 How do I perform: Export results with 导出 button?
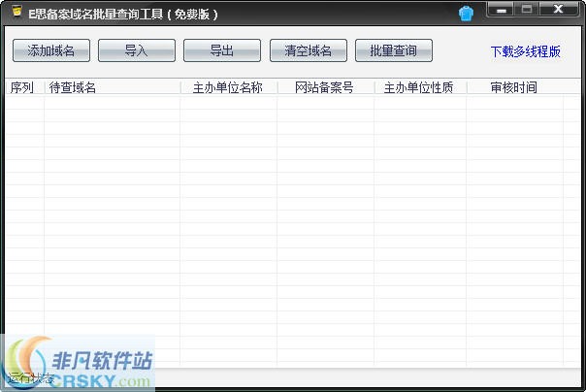[222, 50]
